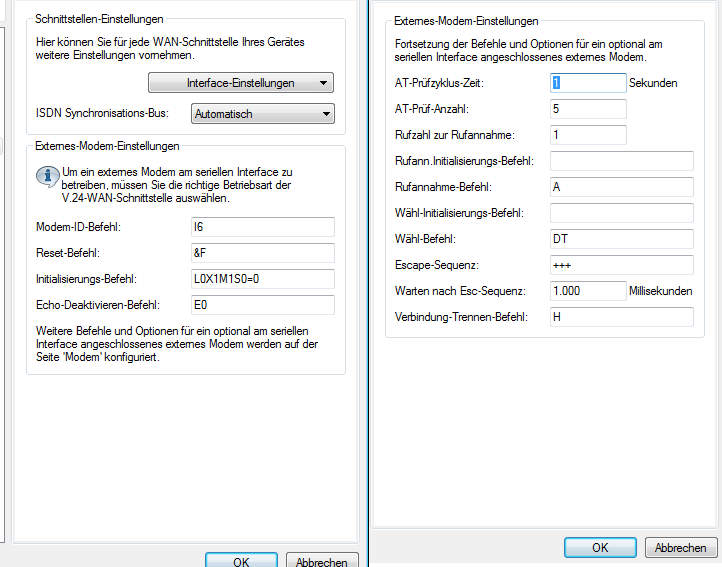Select the empty Wähl-Initialisierungs-Befehl field
722x567 pixels.
621,213
